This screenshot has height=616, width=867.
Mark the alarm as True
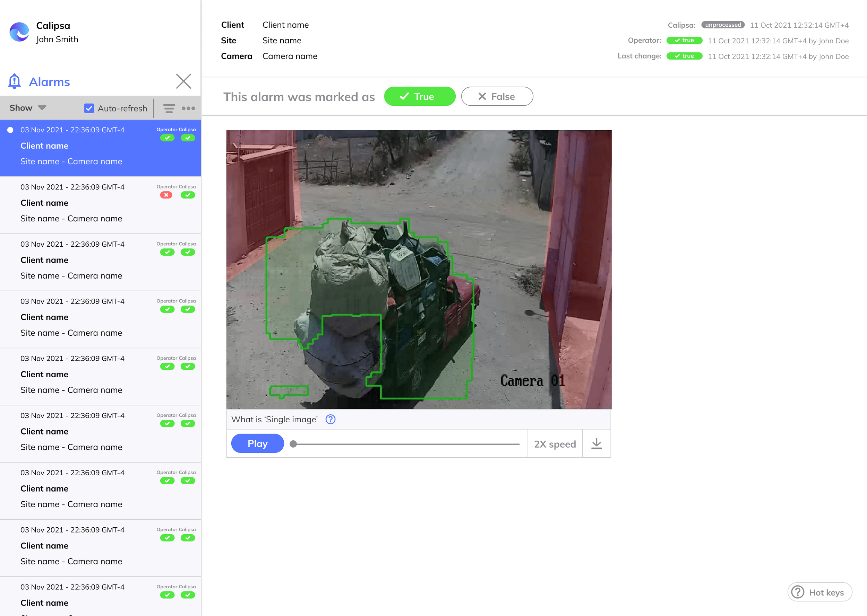pos(420,96)
